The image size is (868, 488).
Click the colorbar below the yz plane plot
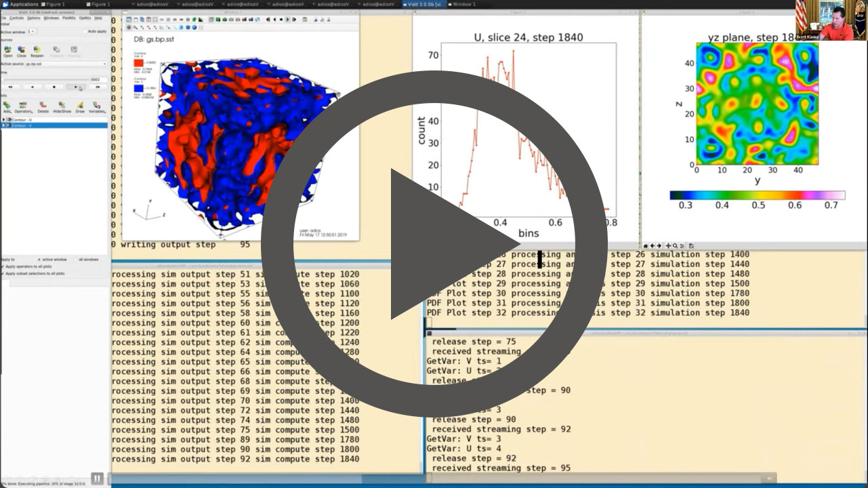758,195
